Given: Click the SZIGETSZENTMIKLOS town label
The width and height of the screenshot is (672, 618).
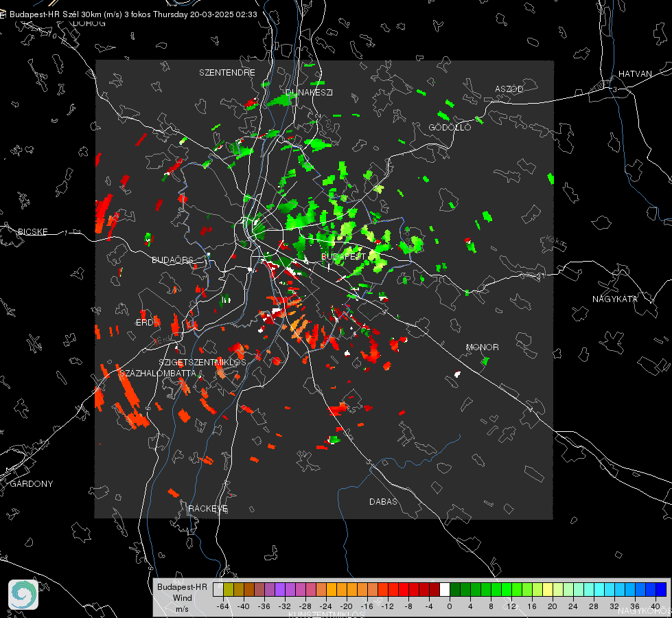Looking at the screenshot, I should click(202, 363).
